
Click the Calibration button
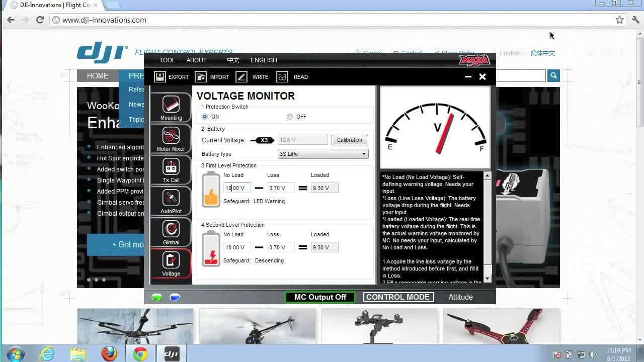click(x=350, y=140)
